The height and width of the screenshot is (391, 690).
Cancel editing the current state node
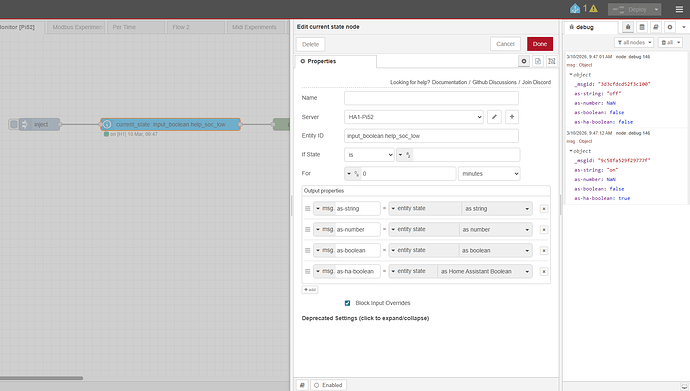[x=505, y=44]
